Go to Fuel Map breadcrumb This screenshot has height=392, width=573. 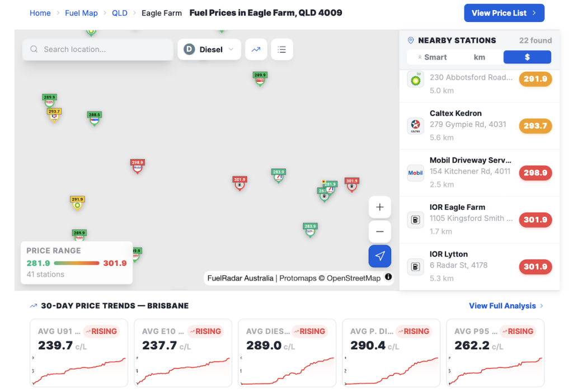81,13
